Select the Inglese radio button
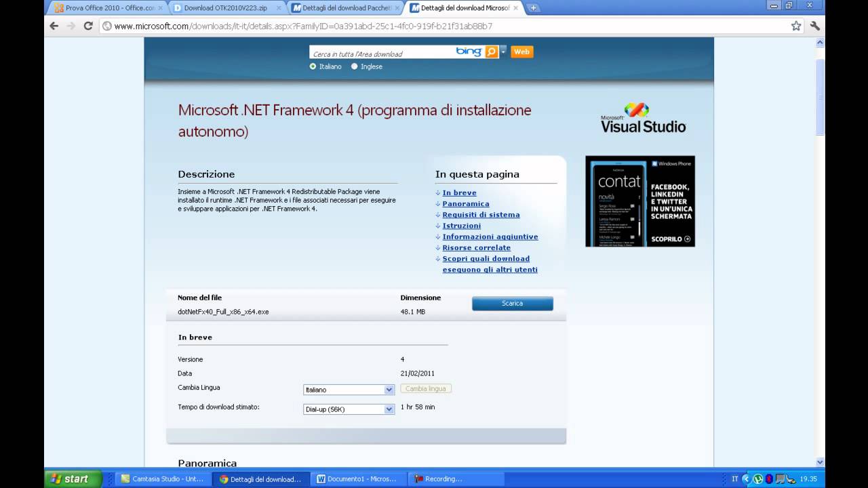 [354, 66]
